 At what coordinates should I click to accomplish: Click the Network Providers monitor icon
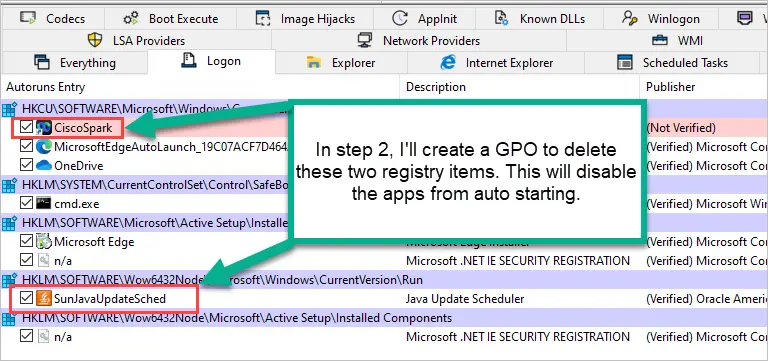(x=364, y=40)
